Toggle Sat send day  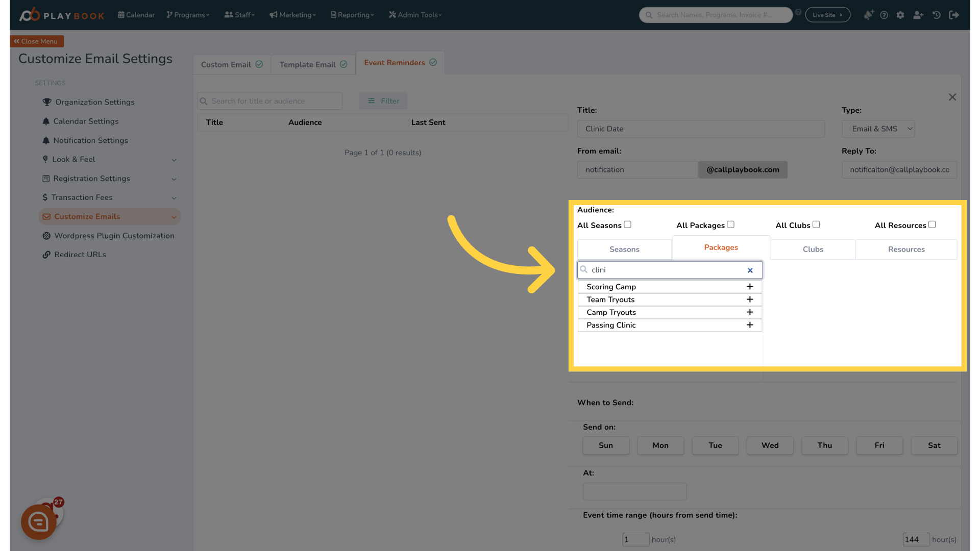click(934, 445)
